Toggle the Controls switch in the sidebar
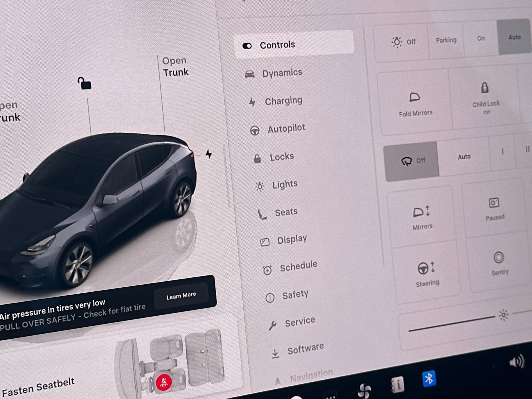This screenshot has height=399, width=532. tap(247, 45)
